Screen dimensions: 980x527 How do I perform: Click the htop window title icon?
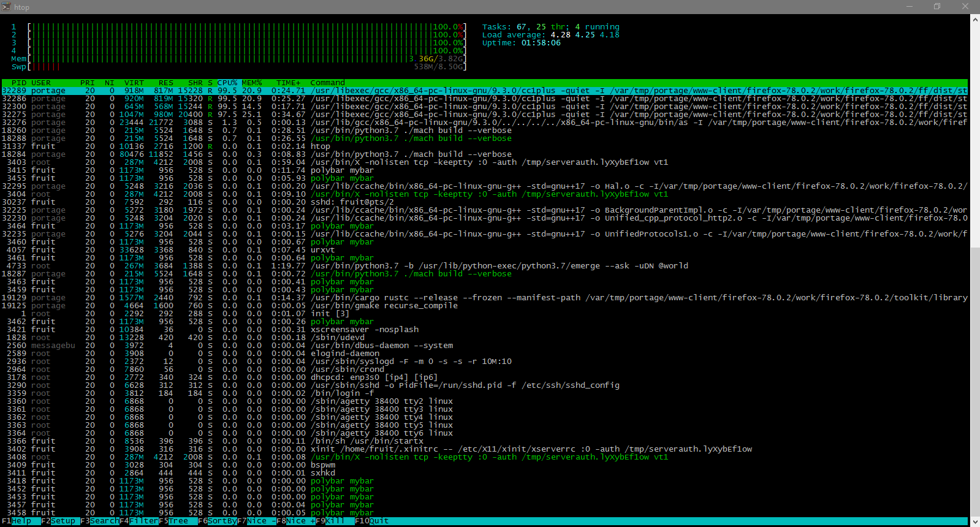pyautogui.click(x=7, y=7)
